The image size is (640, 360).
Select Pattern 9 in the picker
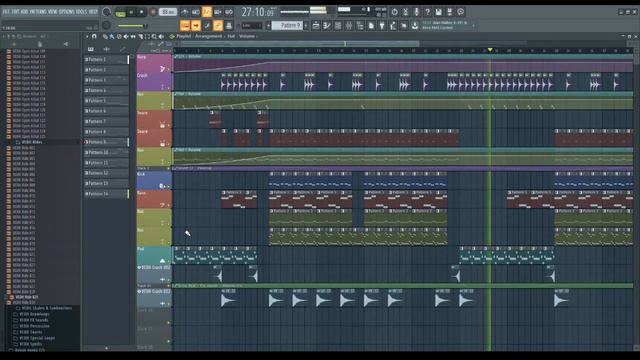pos(106,142)
